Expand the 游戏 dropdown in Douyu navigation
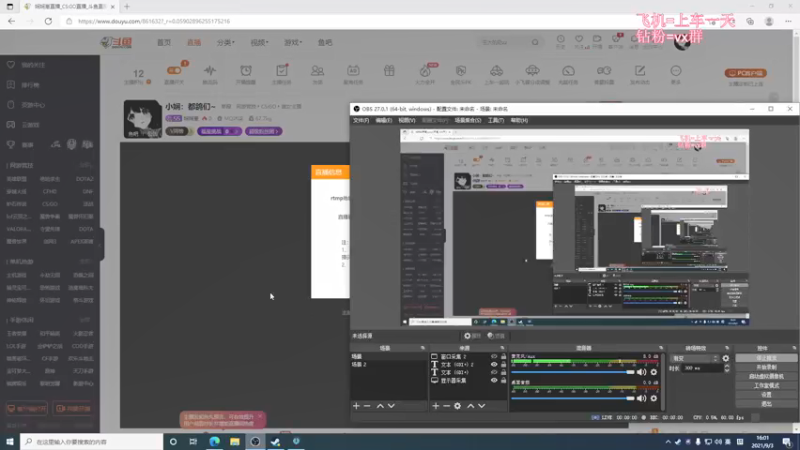This screenshot has width=800, height=450. [x=293, y=42]
